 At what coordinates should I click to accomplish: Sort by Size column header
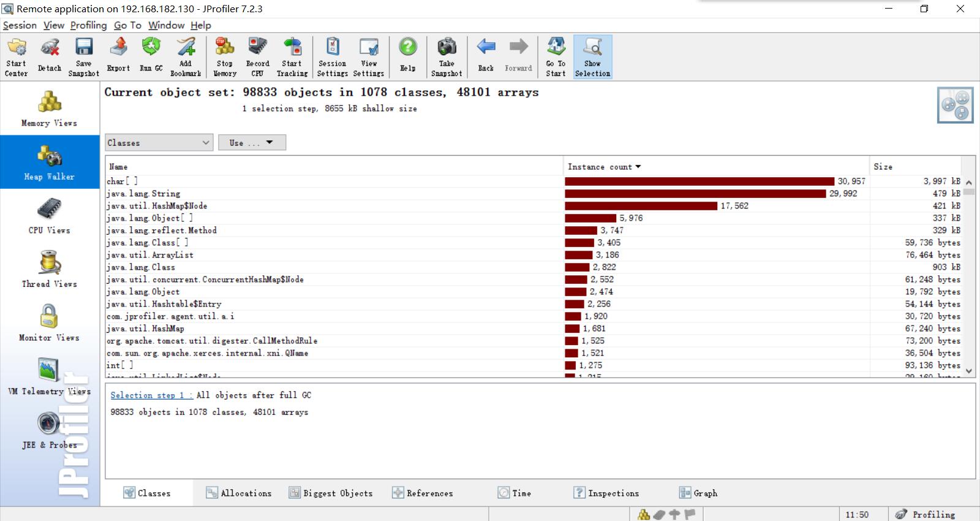pyautogui.click(x=915, y=167)
